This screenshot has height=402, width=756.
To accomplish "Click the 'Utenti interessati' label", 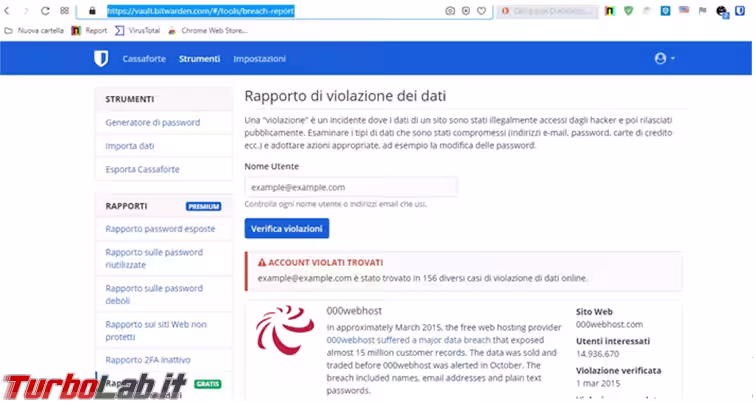I will (x=613, y=341).
